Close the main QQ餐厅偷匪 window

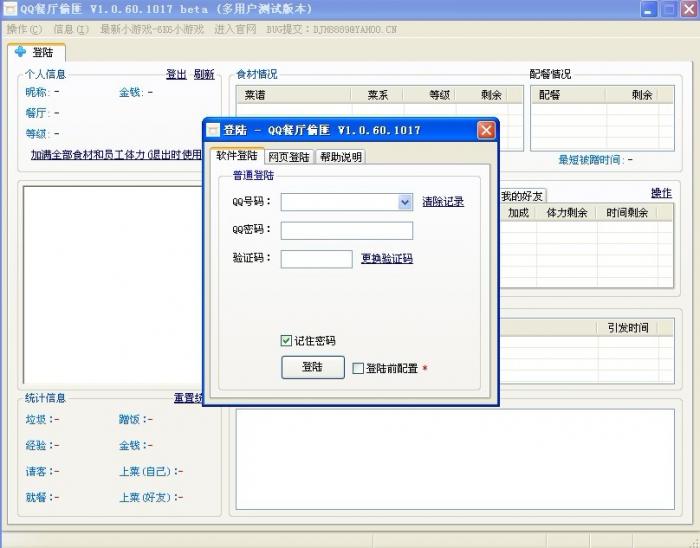point(689,9)
